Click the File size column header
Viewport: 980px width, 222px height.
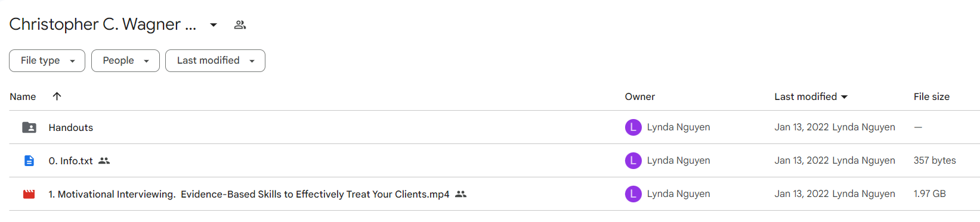(x=932, y=96)
